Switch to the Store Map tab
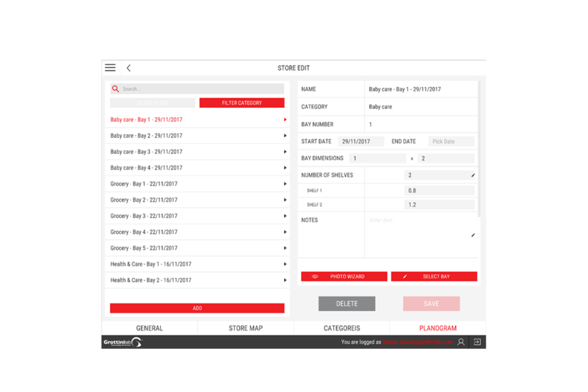Image resolution: width=588 pixels, height=392 pixels. click(x=246, y=328)
